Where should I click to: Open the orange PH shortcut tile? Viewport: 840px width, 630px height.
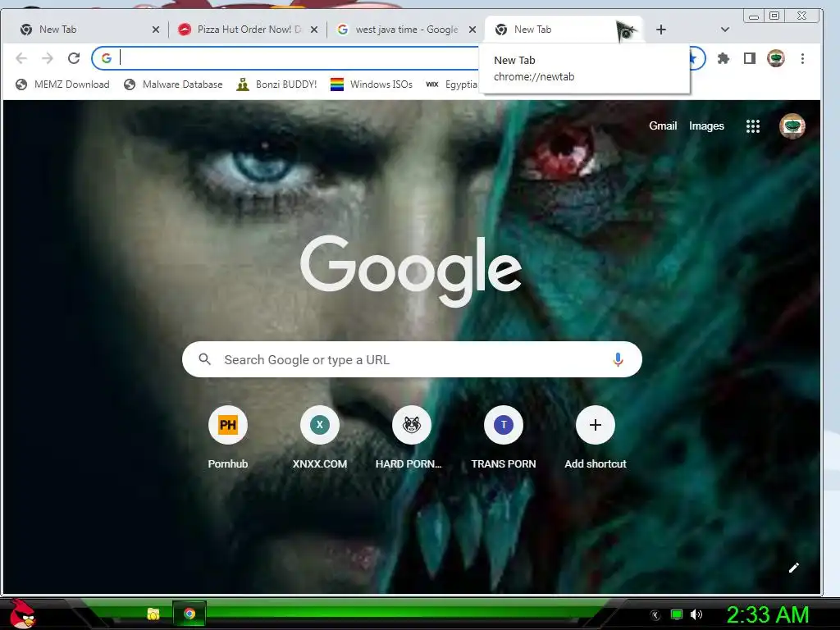[x=228, y=425]
